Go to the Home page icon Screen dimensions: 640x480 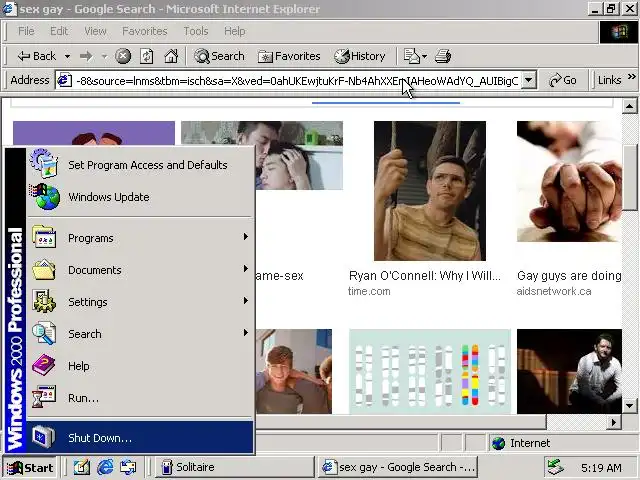tap(171, 56)
